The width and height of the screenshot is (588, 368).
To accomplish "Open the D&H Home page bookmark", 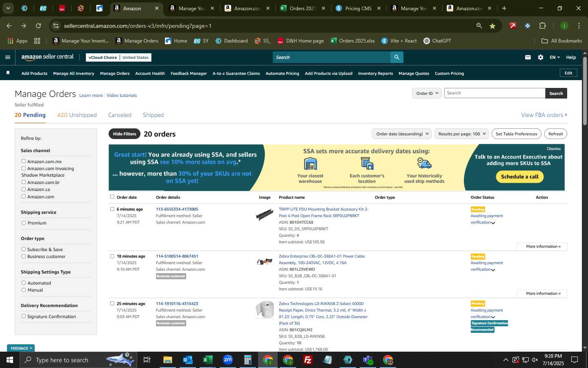I will pyautogui.click(x=301, y=41).
